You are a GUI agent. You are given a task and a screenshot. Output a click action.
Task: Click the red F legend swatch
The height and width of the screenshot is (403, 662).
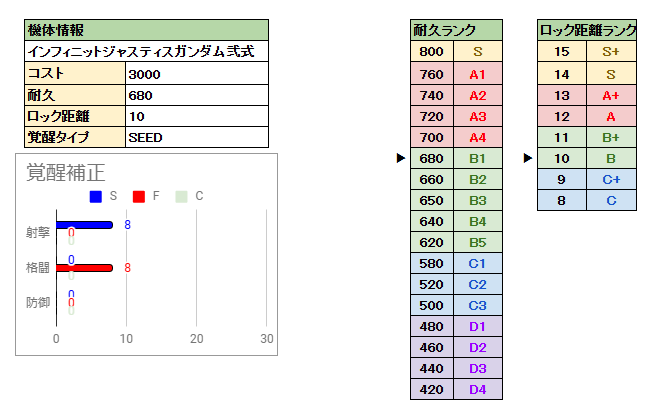tap(139, 197)
